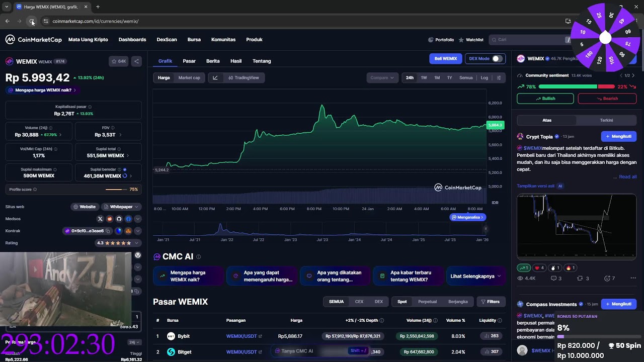Image resolution: width=644 pixels, height=362 pixels.
Task: Share WEMIX page via share icon
Action: tap(136, 61)
